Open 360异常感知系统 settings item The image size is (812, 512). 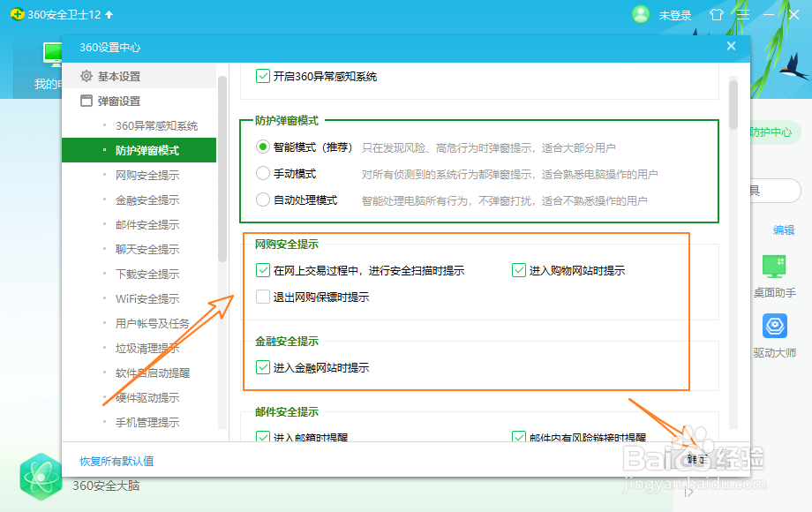(x=156, y=126)
